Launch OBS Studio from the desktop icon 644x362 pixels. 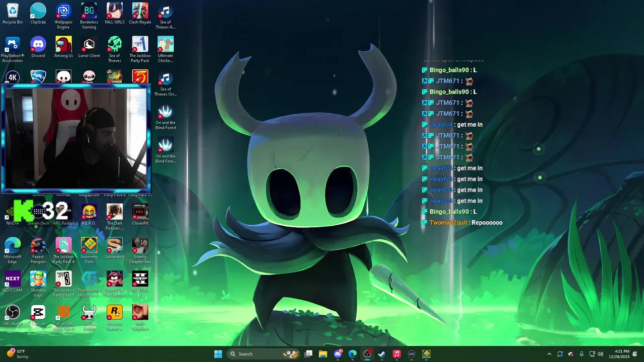click(x=13, y=315)
